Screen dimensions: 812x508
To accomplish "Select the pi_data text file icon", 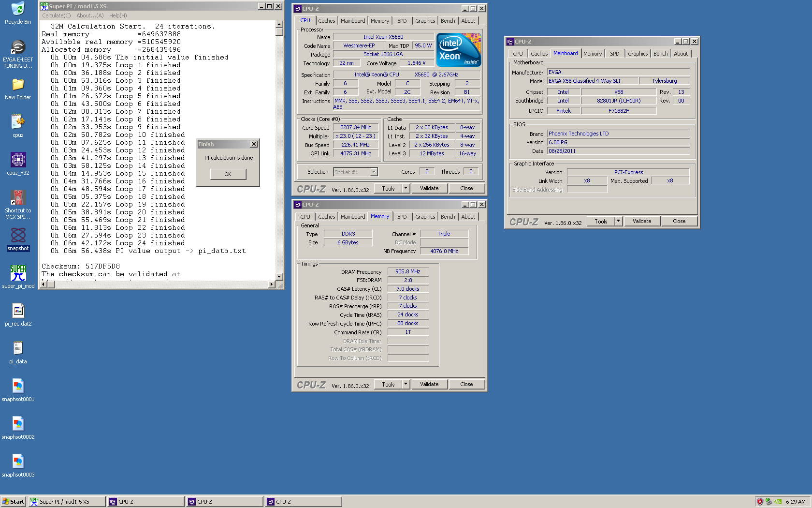I will (18, 353).
